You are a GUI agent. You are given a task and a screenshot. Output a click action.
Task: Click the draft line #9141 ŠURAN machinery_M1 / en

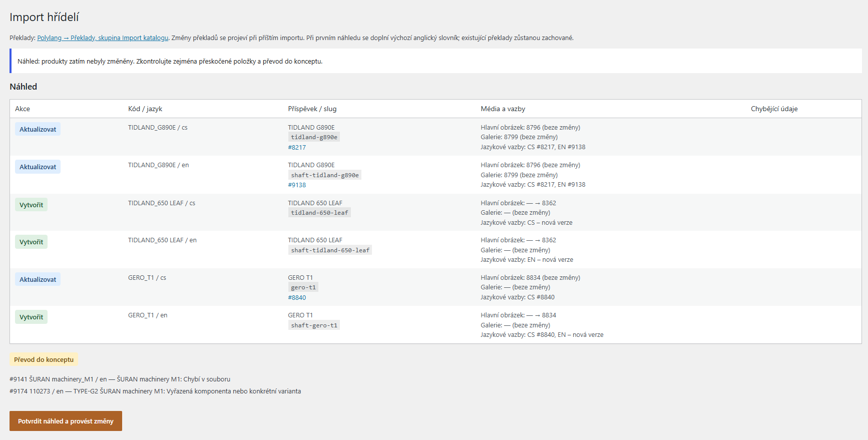(x=120, y=379)
